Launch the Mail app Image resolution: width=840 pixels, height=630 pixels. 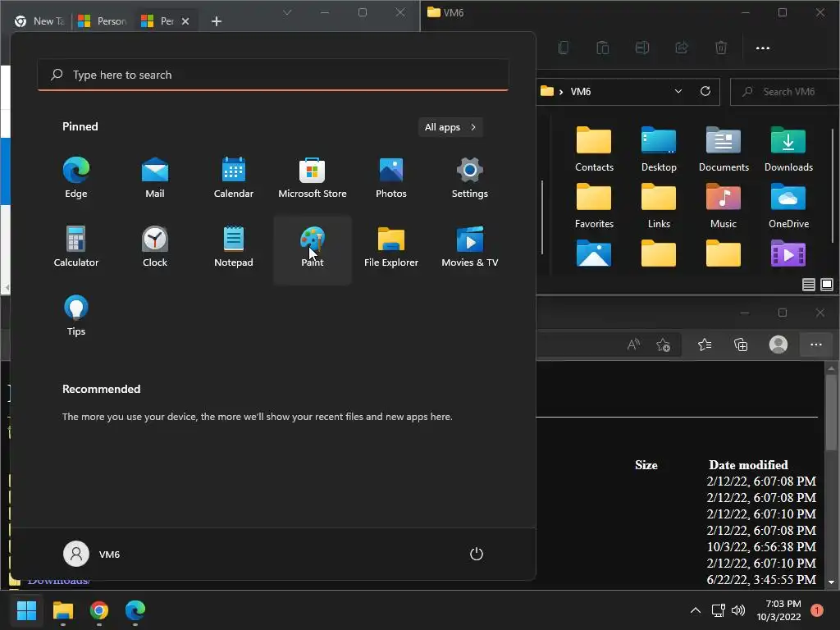(155, 178)
